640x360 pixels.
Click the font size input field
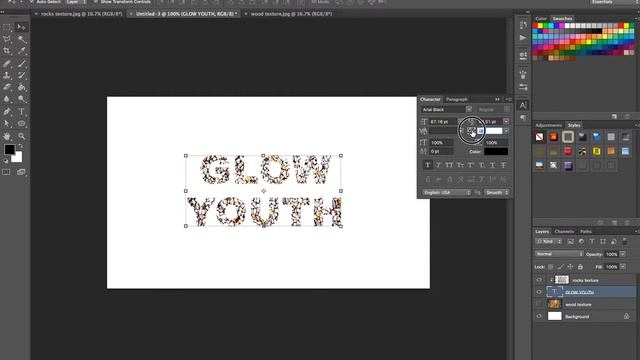click(444, 121)
